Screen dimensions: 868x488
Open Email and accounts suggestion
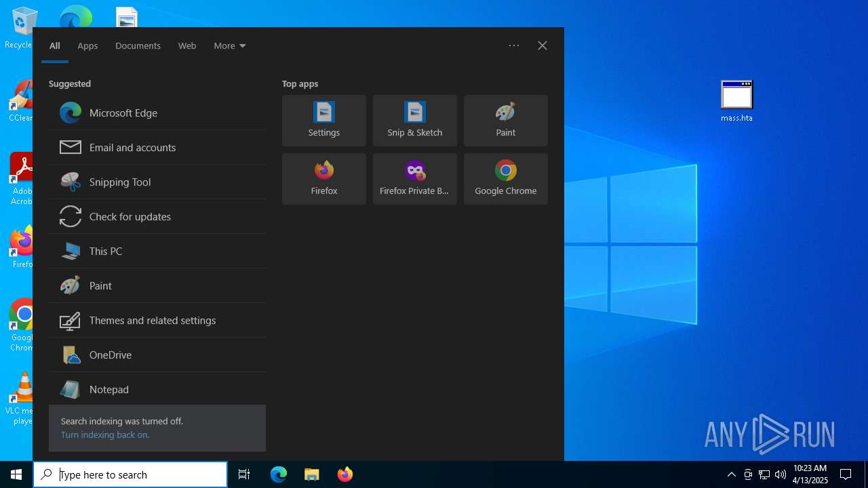coord(157,148)
